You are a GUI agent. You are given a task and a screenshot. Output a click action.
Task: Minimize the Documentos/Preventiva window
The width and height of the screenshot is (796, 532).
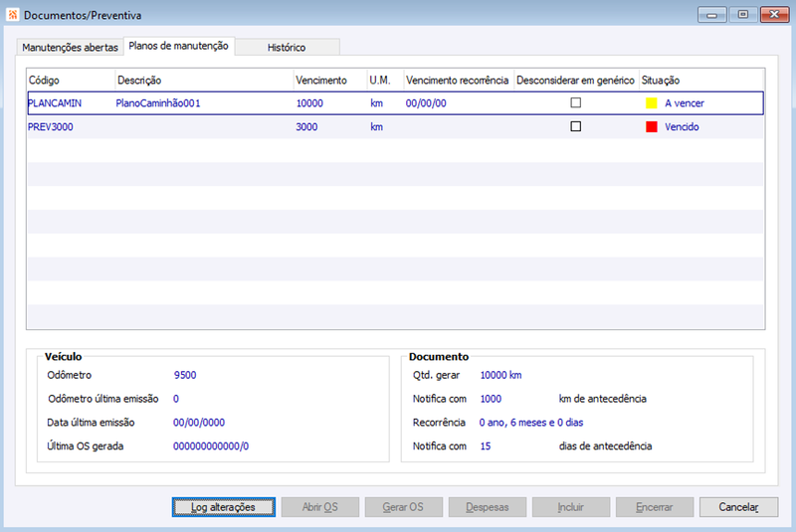[x=711, y=15]
